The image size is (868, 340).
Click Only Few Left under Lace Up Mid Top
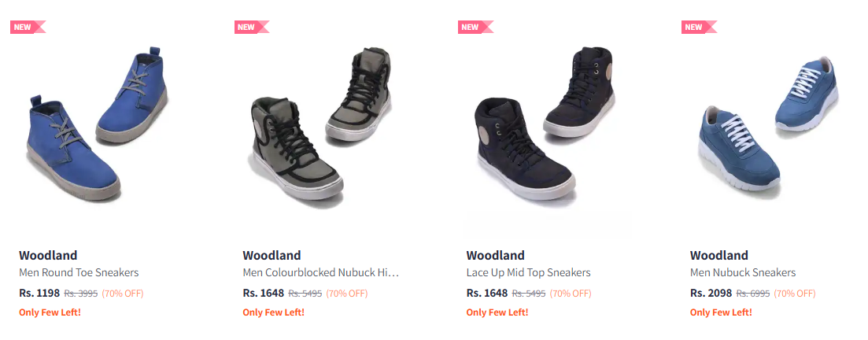click(x=497, y=312)
